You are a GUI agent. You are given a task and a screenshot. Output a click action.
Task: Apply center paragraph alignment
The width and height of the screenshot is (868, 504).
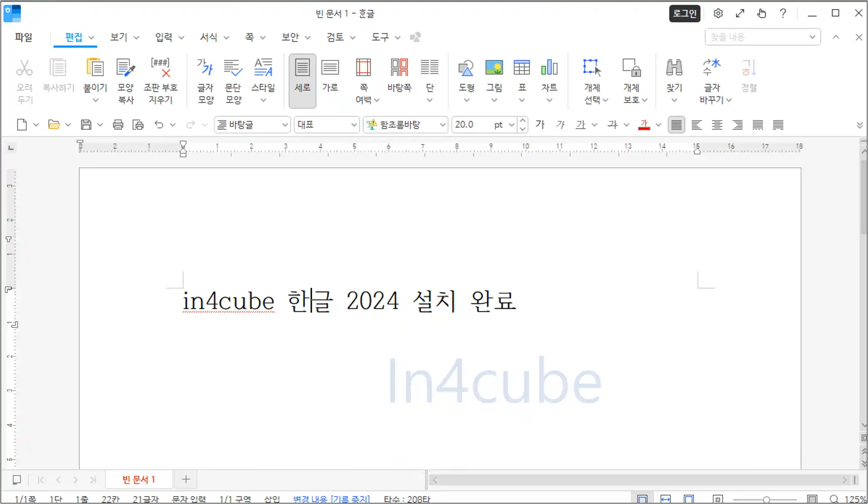click(717, 124)
